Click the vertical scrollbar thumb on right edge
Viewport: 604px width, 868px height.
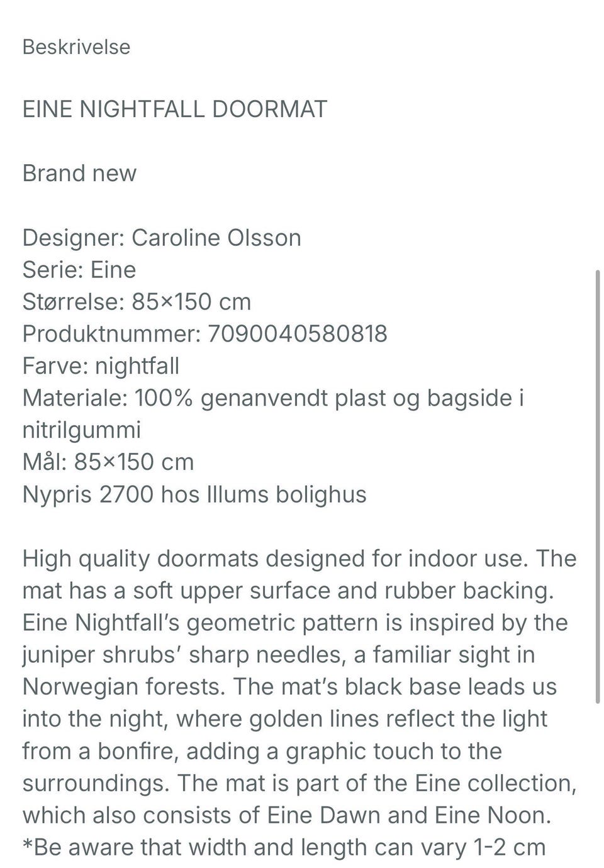597,487
